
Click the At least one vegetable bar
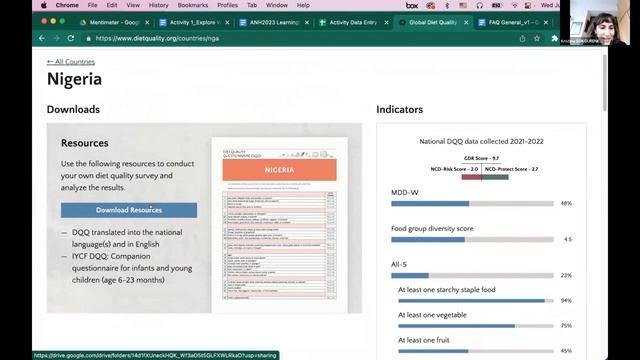(476, 326)
